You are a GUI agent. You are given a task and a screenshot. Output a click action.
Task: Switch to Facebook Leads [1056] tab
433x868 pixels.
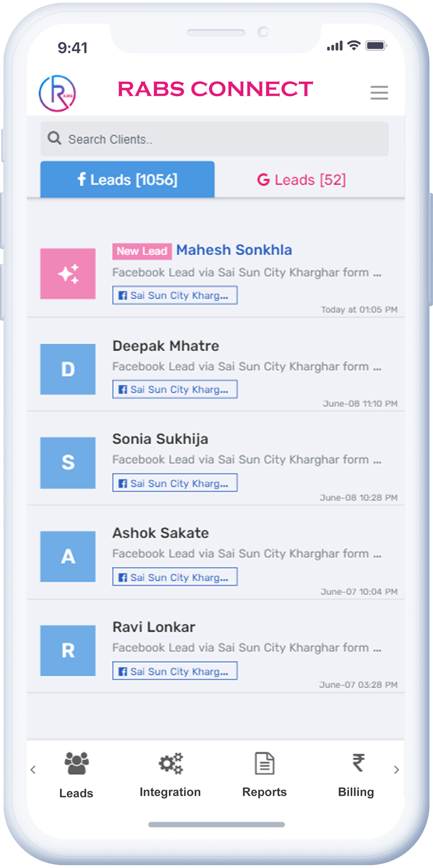127,180
